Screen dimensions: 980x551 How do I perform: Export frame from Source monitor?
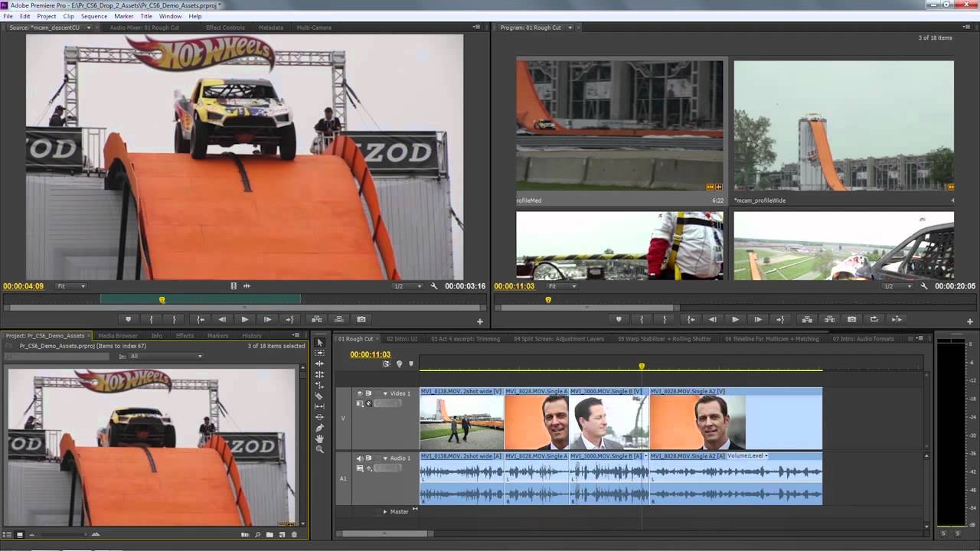coord(361,319)
